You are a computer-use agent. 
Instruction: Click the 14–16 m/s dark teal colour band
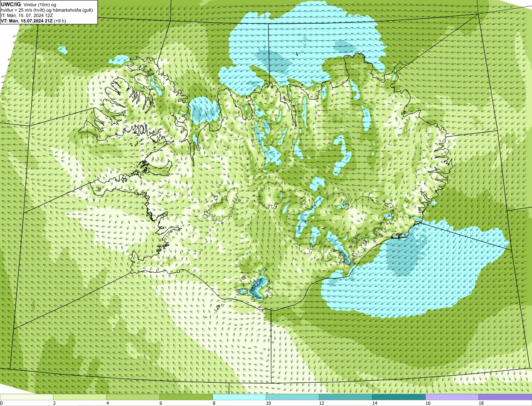pos(399,397)
